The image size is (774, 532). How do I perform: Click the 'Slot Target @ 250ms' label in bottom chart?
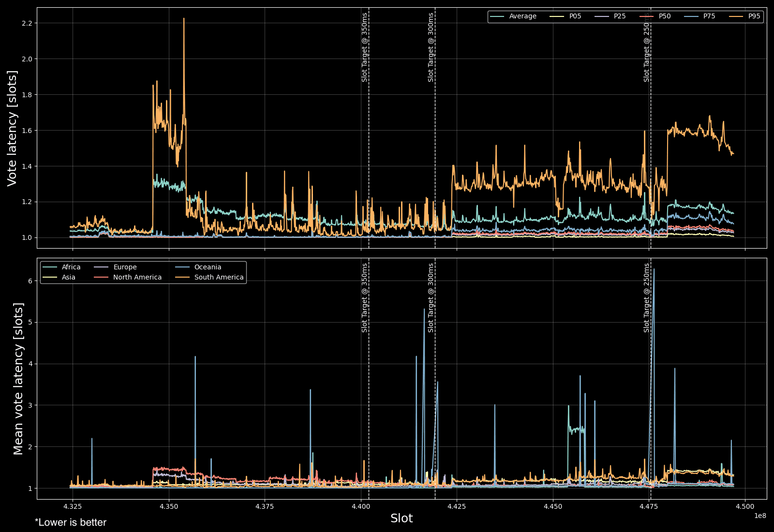[x=647, y=297]
